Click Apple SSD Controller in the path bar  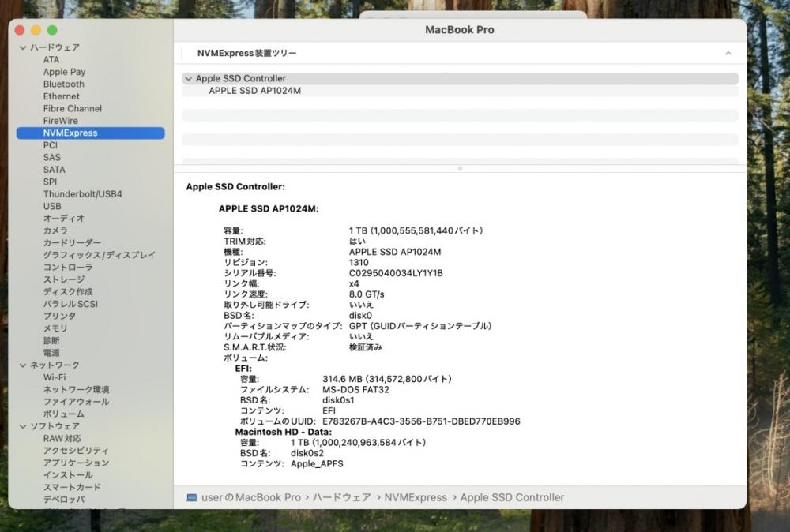pos(512,498)
